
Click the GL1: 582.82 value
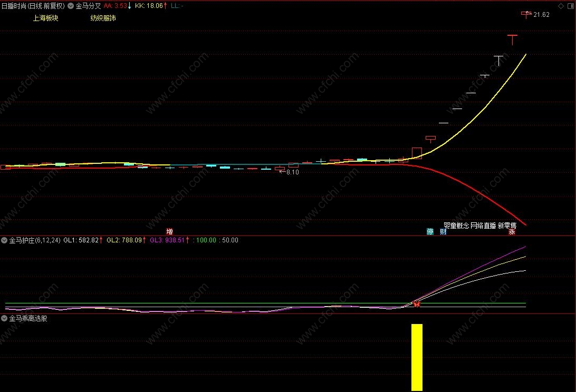tap(83, 240)
